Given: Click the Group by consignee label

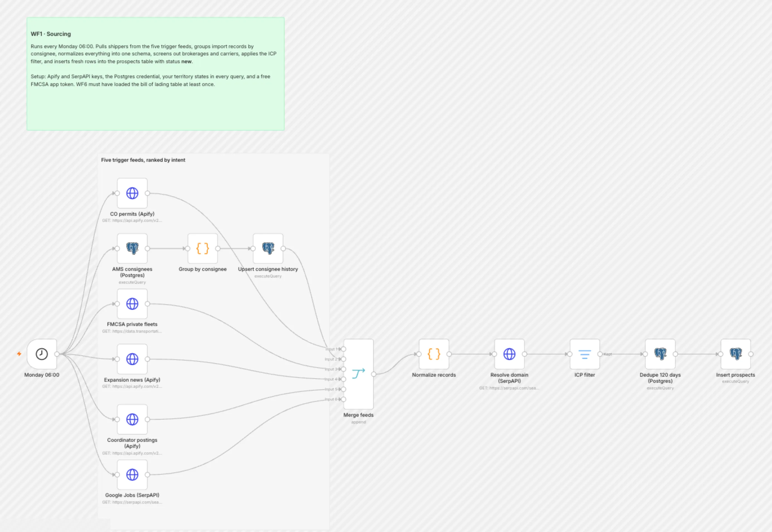Looking at the screenshot, I should click(202, 269).
